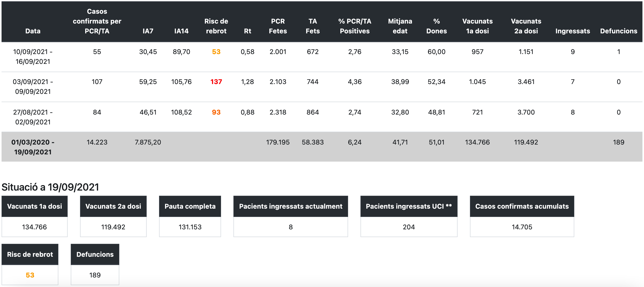Click the 'Casos confirmats per PCR/TA' header
The width and height of the screenshot is (644, 287).
click(97, 21)
